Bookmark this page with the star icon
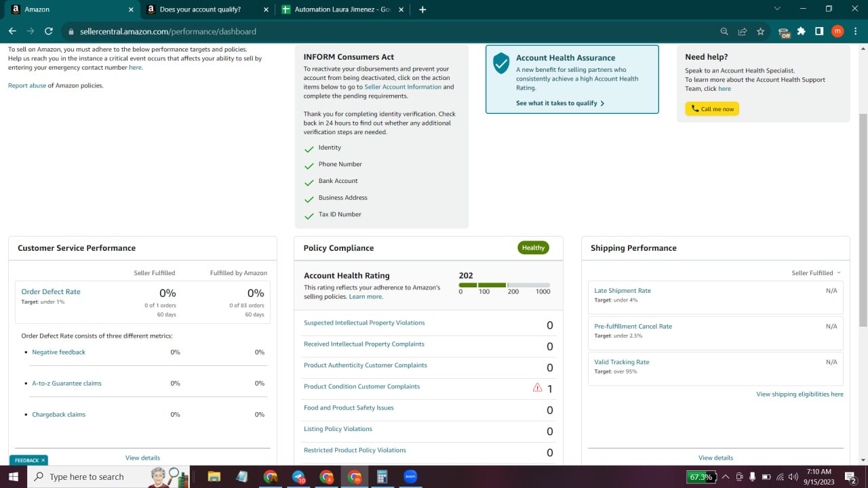Image resolution: width=868 pixels, height=488 pixels. point(761,31)
